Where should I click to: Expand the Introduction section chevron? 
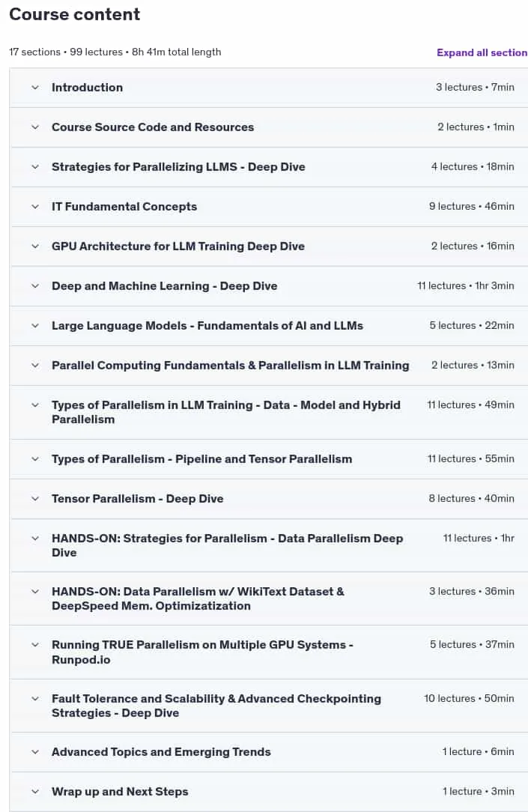click(x=35, y=88)
